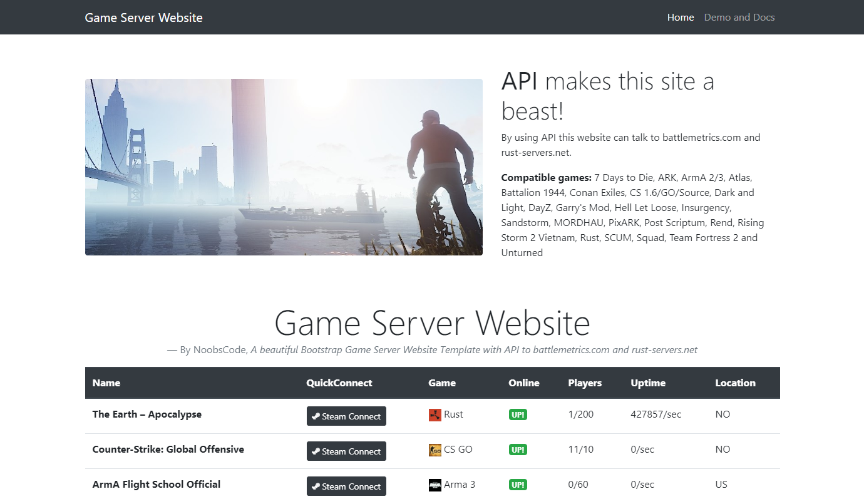This screenshot has height=504, width=864.
Task: Click the 'API makes this site a beast!' heading
Action: click(x=607, y=96)
